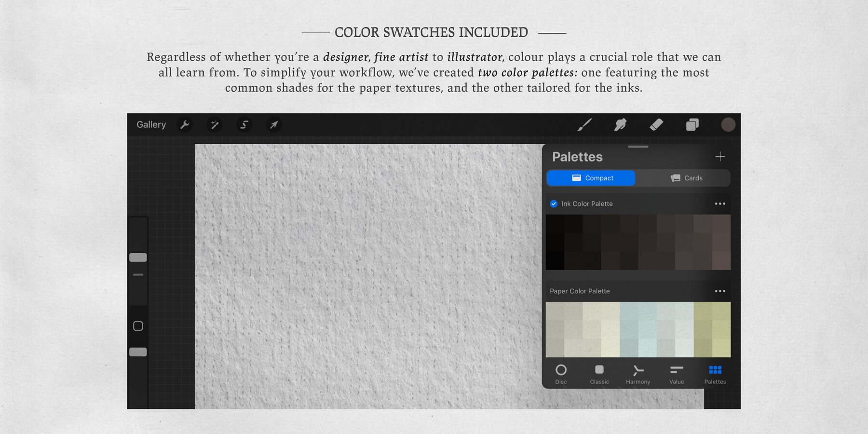
Task: Open the Actions wrench menu
Action: (185, 125)
